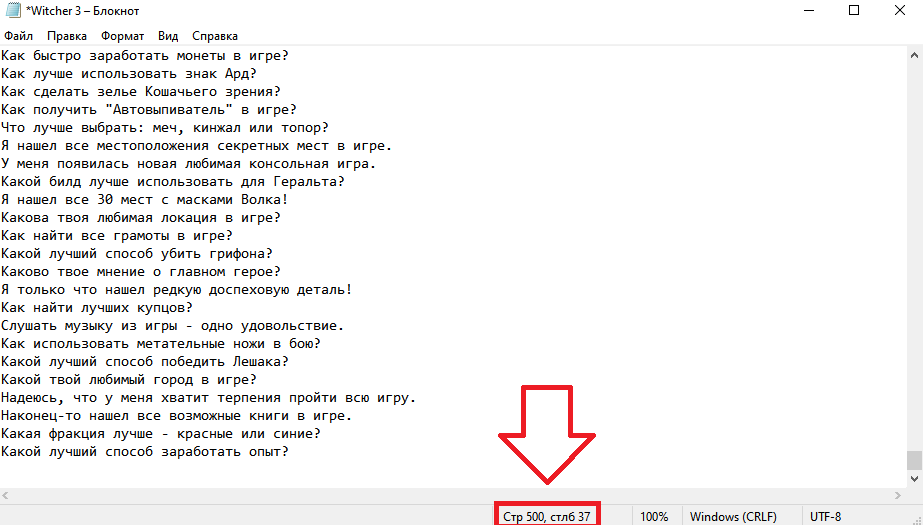Click the vertical scrollbar up arrow
Screen dimensions: 923x525
(x=914, y=55)
